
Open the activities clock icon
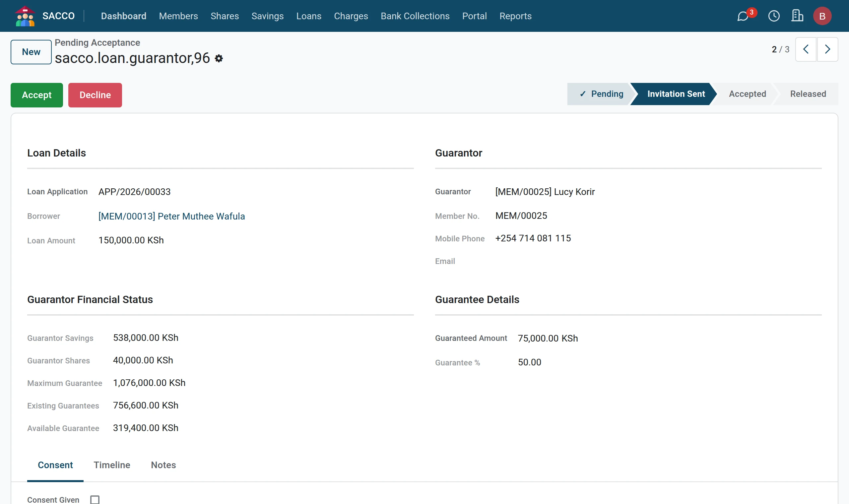click(x=774, y=16)
